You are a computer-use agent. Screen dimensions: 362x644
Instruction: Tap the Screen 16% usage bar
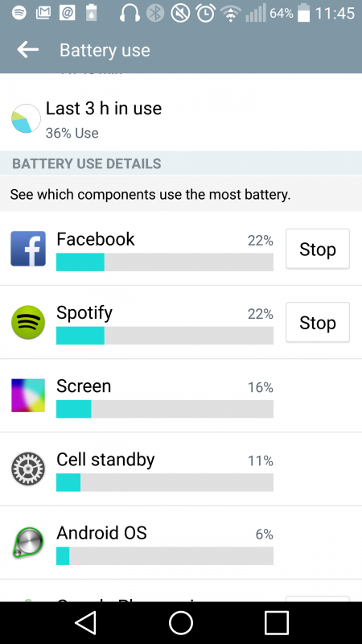coord(165,409)
